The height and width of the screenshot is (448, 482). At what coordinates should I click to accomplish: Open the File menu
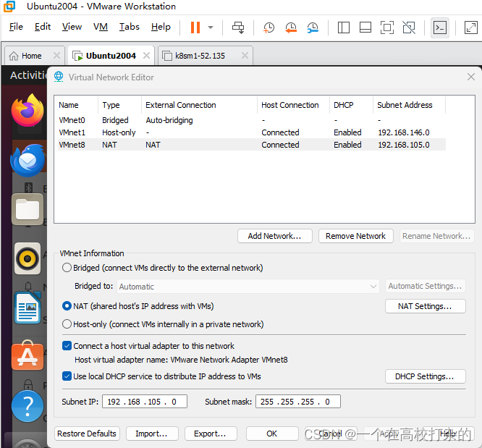(x=16, y=27)
